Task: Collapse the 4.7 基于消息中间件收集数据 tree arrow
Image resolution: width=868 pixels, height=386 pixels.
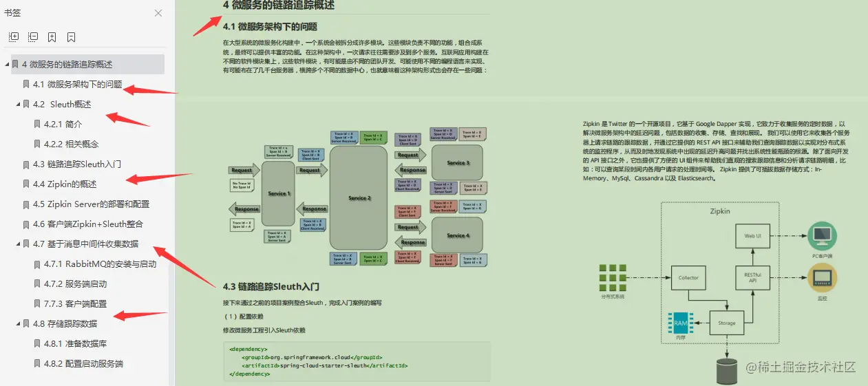Action: tap(19, 244)
